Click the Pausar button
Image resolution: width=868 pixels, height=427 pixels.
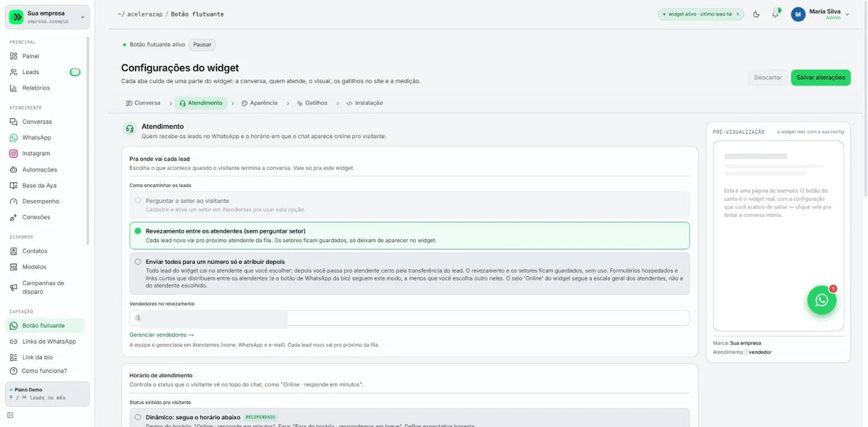pos(202,45)
